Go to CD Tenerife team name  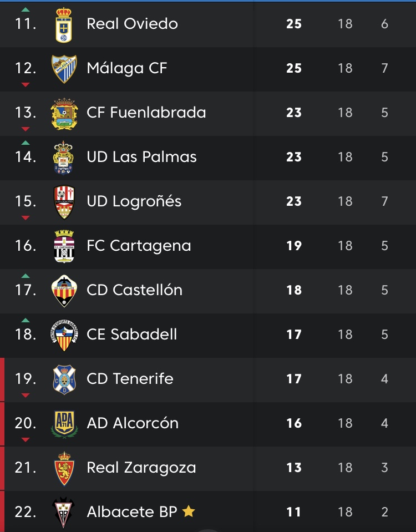coord(130,379)
